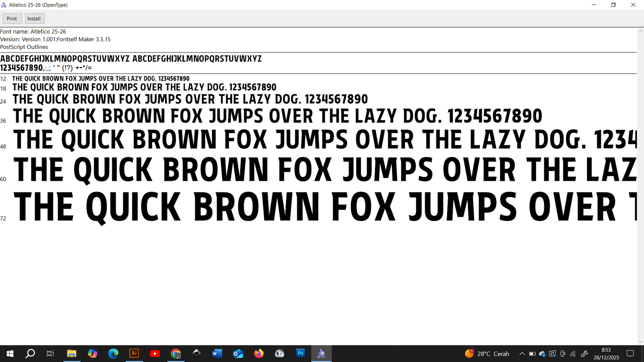Open taskbar Search magnifier
The width and height of the screenshot is (644, 362).
coord(30,354)
